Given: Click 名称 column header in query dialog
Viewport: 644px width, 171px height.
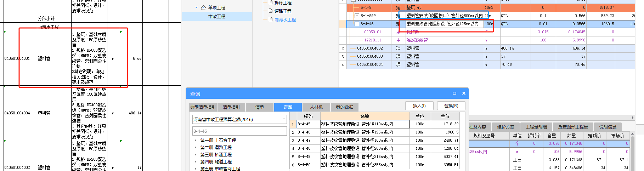Looking at the screenshot, I should 365,116.
